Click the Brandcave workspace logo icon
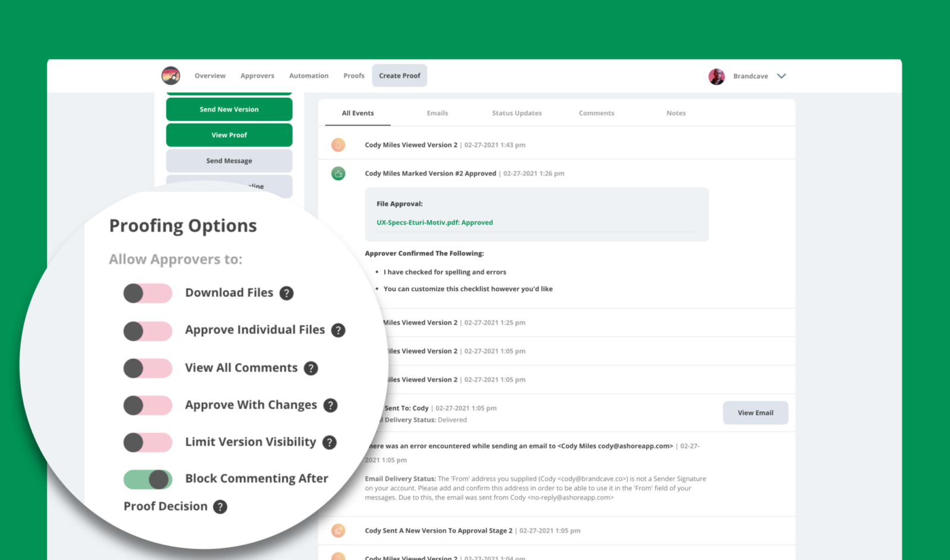The image size is (950, 560). tap(170, 75)
